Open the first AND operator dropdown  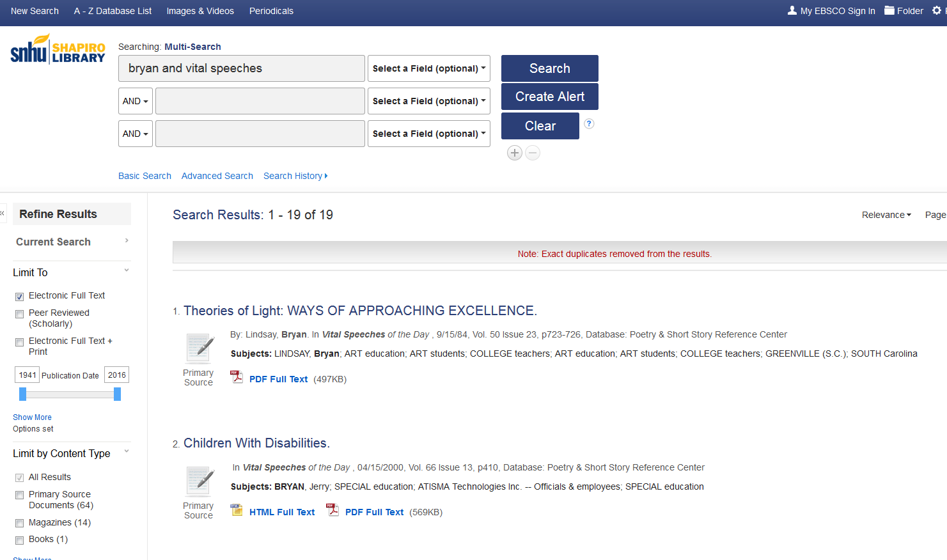tap(136, 101)
